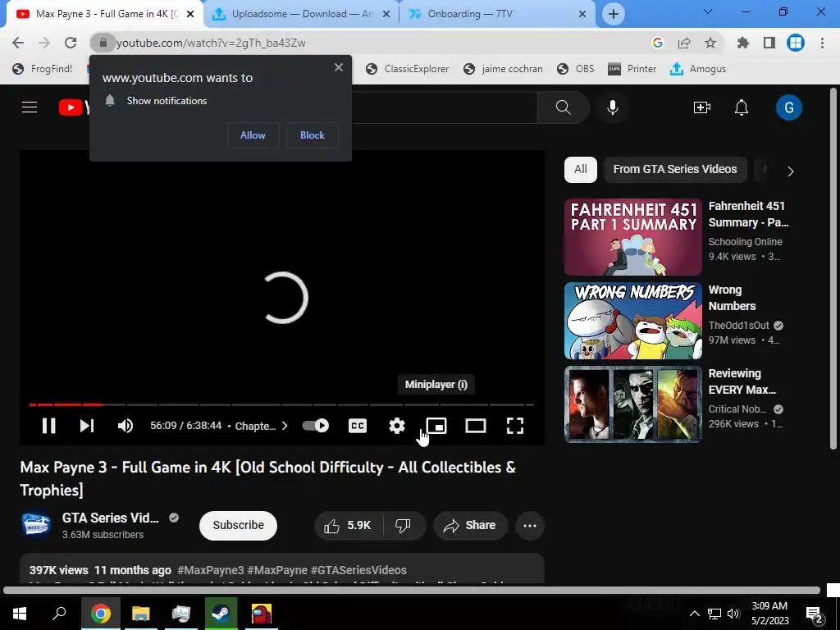Open the Amogus bookmark

(698, 69)
